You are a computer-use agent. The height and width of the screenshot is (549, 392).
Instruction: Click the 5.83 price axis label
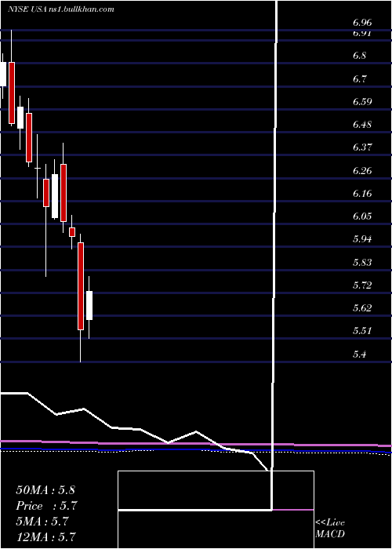click(362, 262)
